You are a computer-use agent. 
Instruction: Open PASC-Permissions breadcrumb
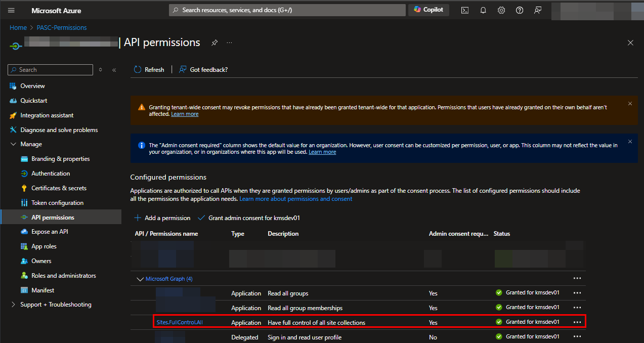tap(62, 28)
